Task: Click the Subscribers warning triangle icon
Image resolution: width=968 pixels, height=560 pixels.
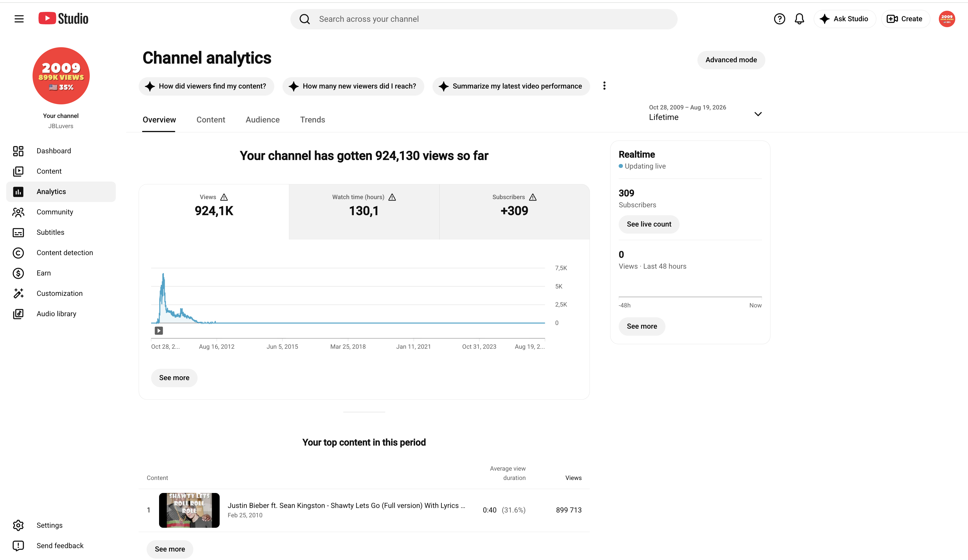Action: [x=532, y=197]
